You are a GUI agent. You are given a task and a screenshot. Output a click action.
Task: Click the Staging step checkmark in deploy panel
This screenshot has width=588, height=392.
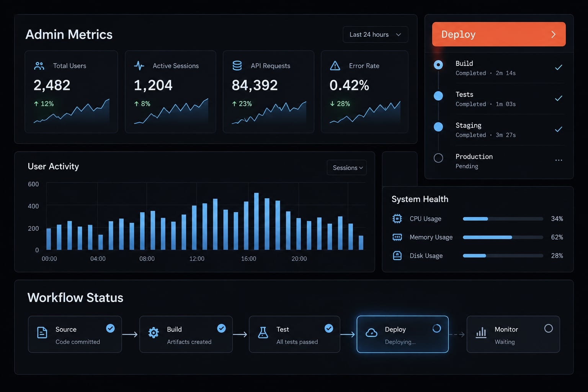point(559,129)
